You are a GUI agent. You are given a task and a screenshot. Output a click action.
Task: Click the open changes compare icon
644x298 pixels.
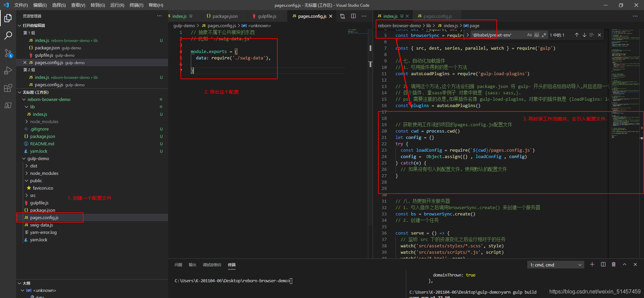click(342, 16)
